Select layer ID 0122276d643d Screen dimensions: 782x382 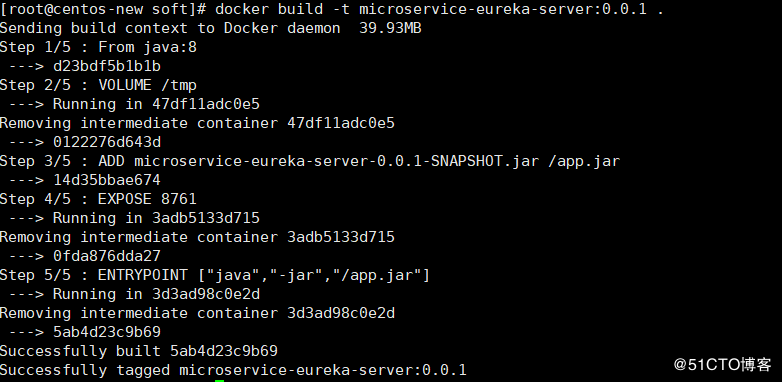(107, 142)
